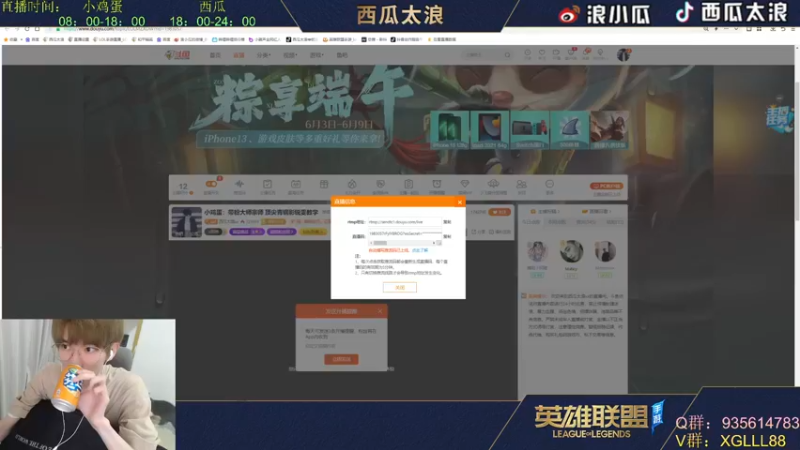Close the lower orange popup with its X
Image resolution: width=800 pixels, height=450 pixels.
[380, 311]
